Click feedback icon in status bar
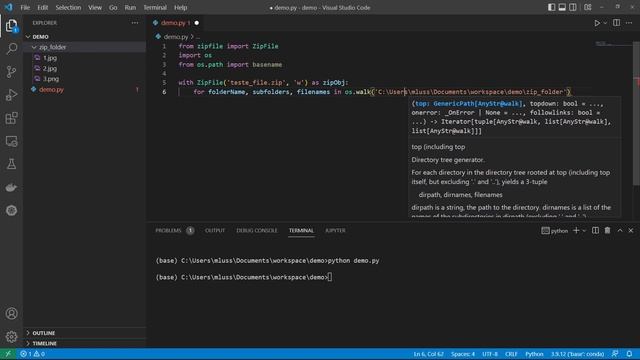This screenshot has height=360, width=640. (615, 354)
